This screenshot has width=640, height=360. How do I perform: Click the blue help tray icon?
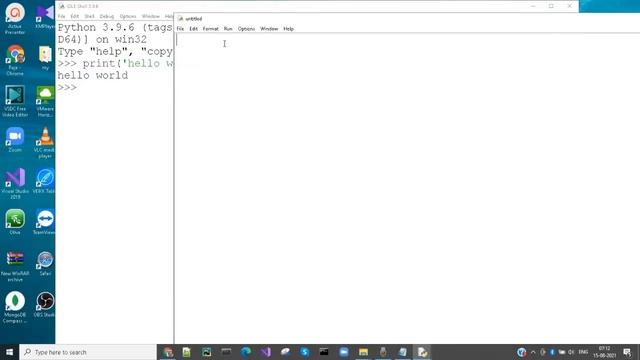tap(521, 352)
